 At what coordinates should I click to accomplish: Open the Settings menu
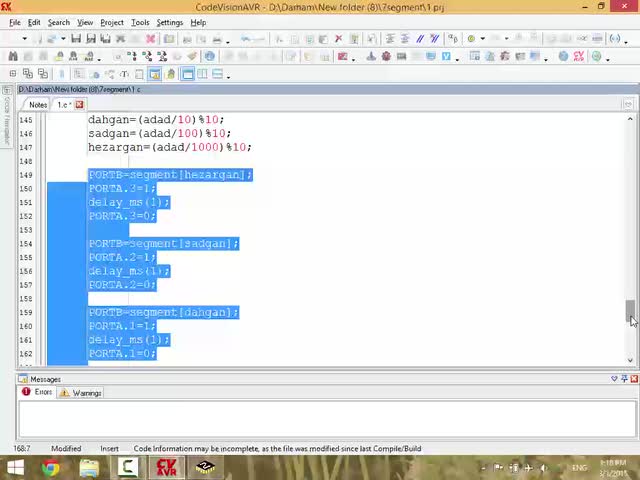pos(169,22)
